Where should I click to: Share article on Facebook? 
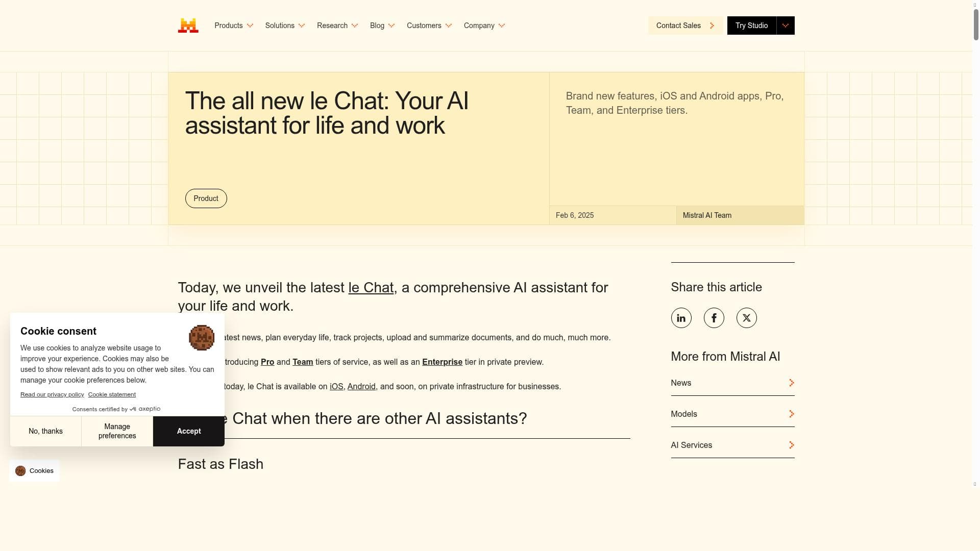tap(714, 318)
